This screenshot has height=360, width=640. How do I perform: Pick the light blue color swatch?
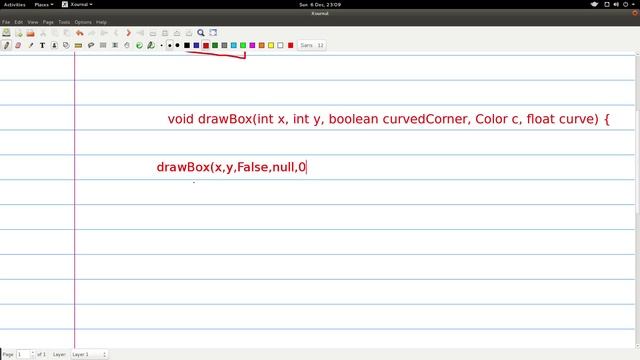point(234,45)
